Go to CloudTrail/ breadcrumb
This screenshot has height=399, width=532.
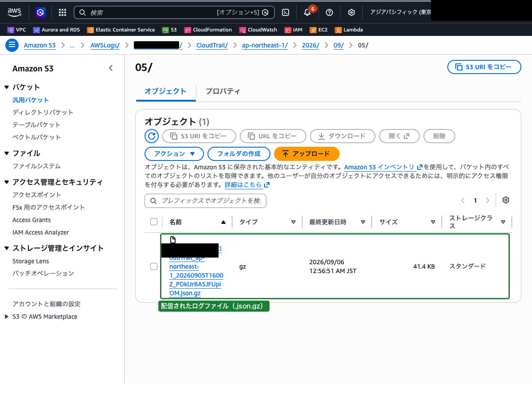click(212, 45)
